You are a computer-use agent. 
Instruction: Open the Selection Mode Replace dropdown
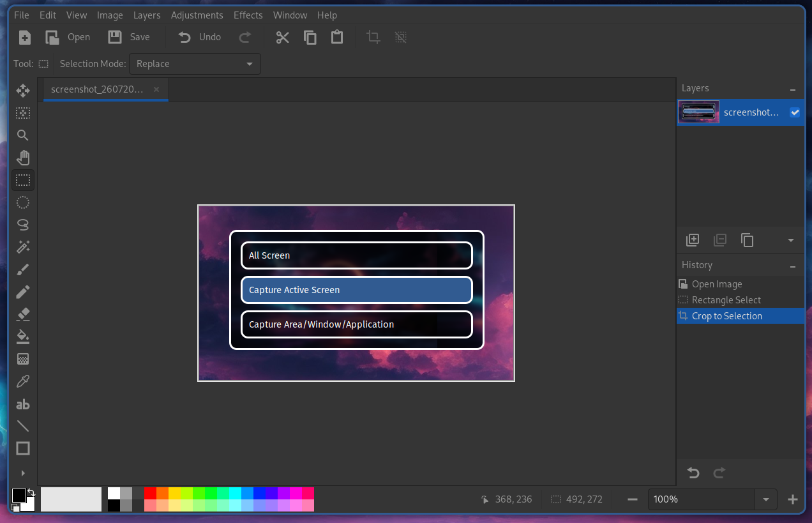click(195, 64)
